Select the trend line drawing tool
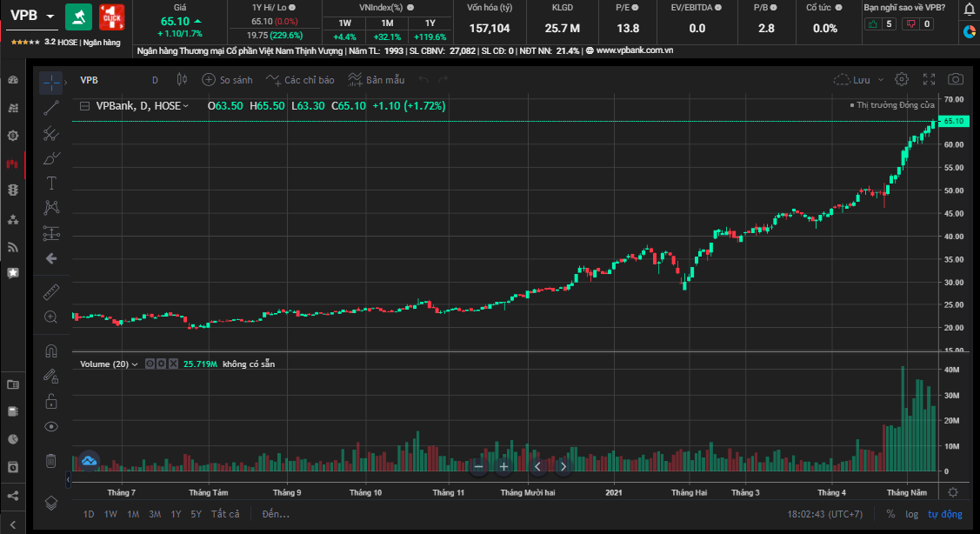Viewport: 980px width, 534px height. (51, 108)
